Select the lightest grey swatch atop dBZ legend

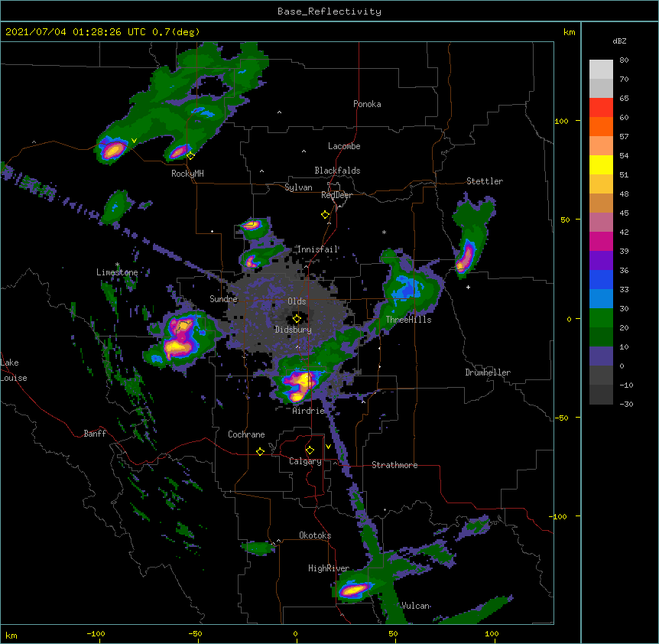[x=601, y=69]
